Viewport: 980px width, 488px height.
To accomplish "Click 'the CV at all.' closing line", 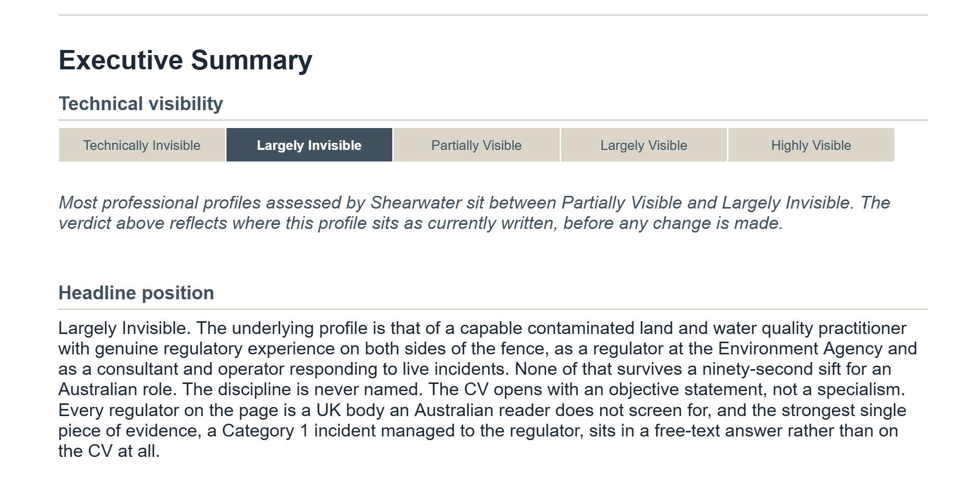I will pyautogui.click(x=109, y=451).
